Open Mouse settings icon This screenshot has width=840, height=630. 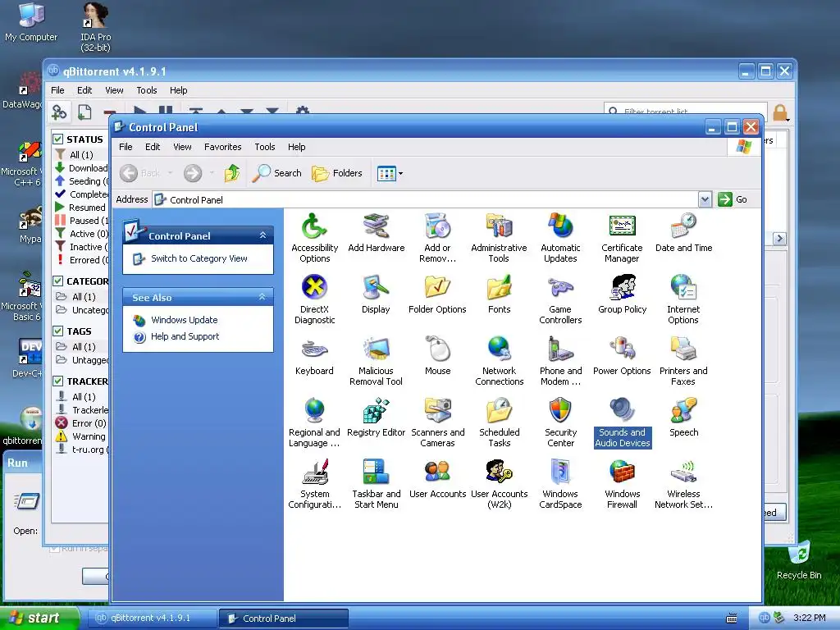coord(438,356)
